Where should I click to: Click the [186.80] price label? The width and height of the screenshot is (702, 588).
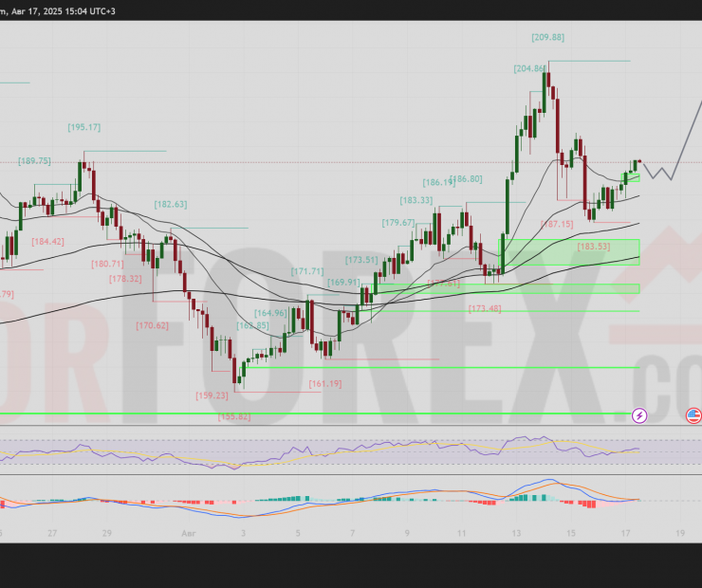tap(466, 179)
